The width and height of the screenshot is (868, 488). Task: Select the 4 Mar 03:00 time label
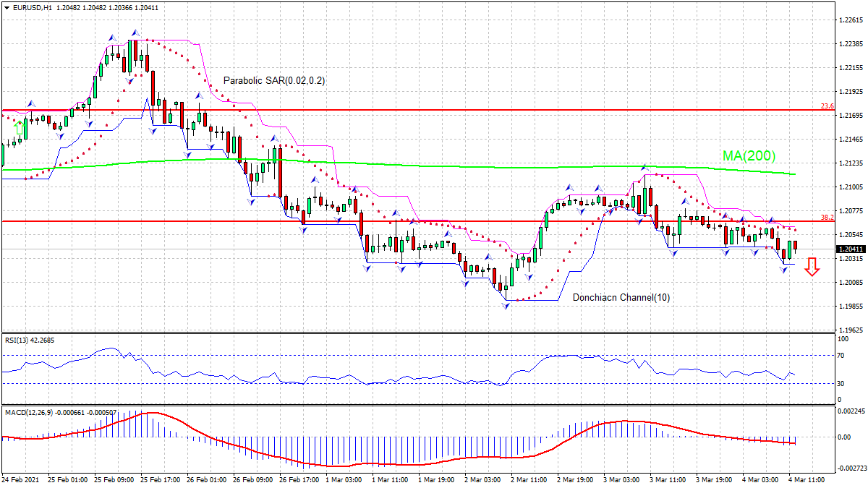click(x=762, y=479)
